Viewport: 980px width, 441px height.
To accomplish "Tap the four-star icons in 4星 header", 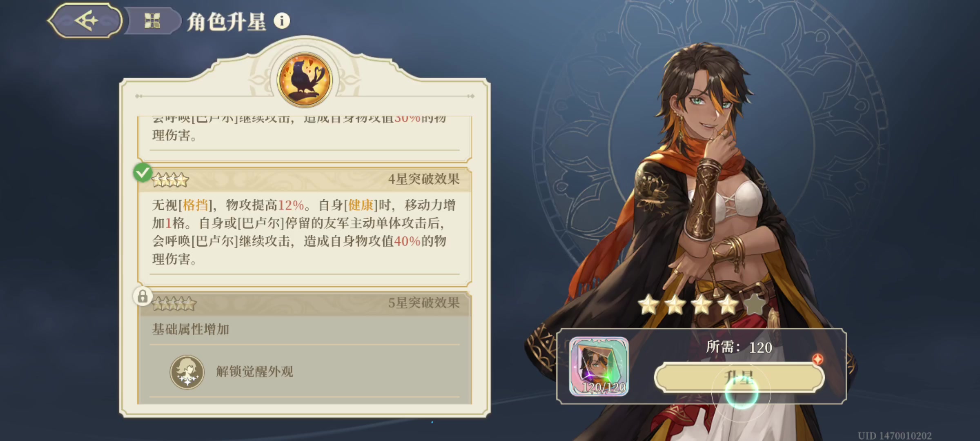I will coord(170,180).
